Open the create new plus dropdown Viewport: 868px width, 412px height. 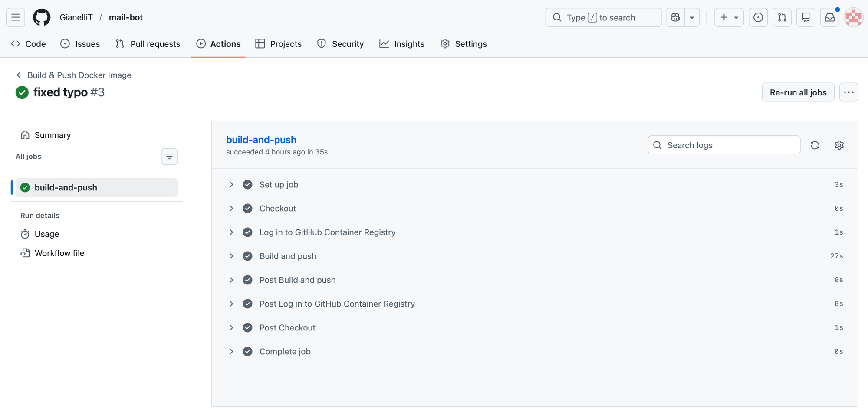729,17
